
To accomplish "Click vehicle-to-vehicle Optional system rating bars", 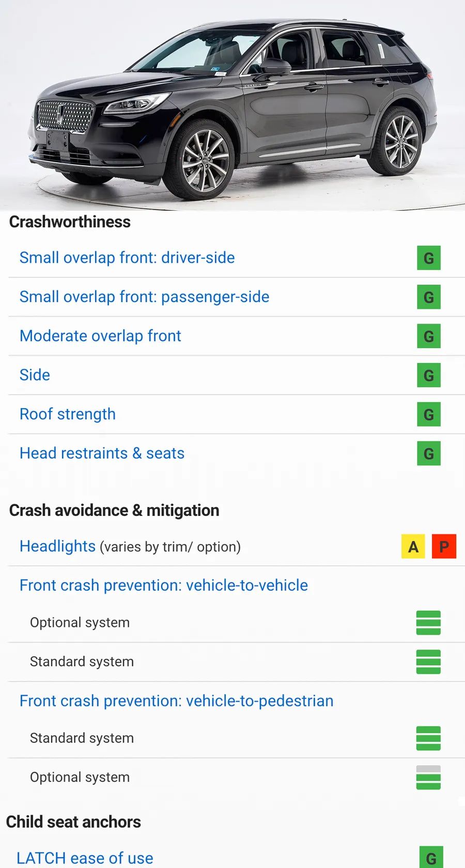I will (x=428, y=623).
